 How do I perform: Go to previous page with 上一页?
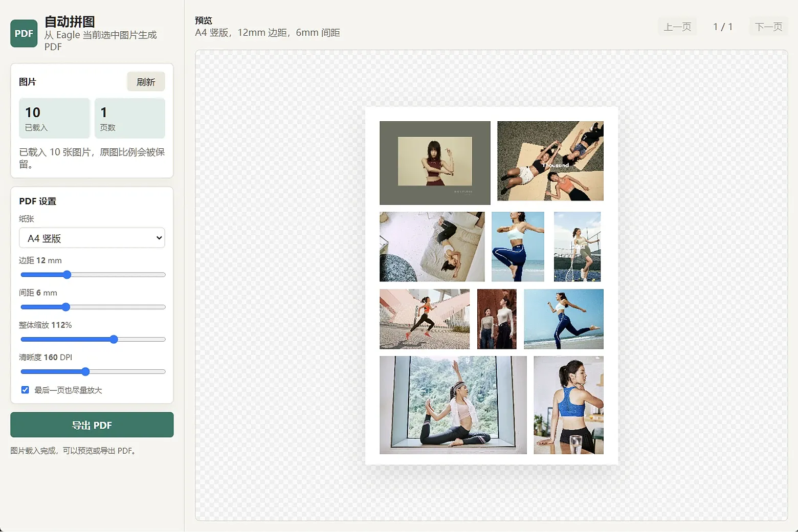(x=677, y=27)
